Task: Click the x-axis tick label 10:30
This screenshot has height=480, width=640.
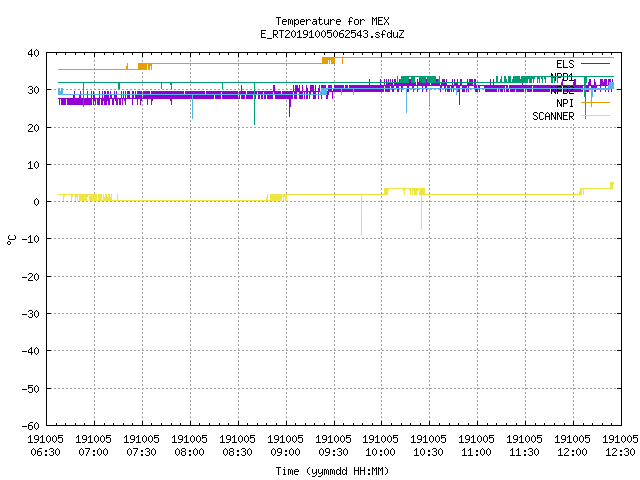Action: tap(428, 452)
